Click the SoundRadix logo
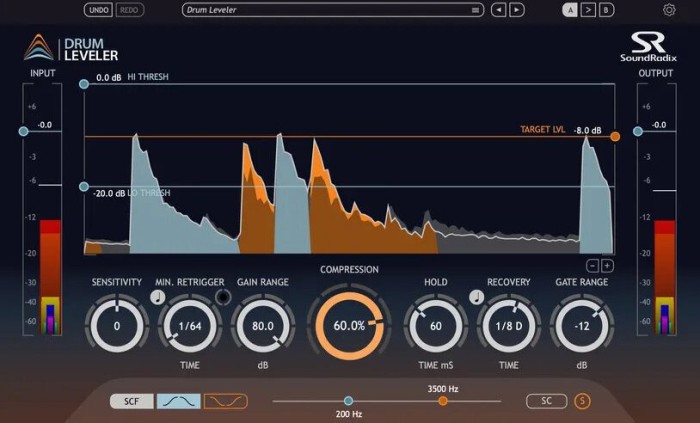This screenshot has width=700, height=423. (x=649, y=46)
